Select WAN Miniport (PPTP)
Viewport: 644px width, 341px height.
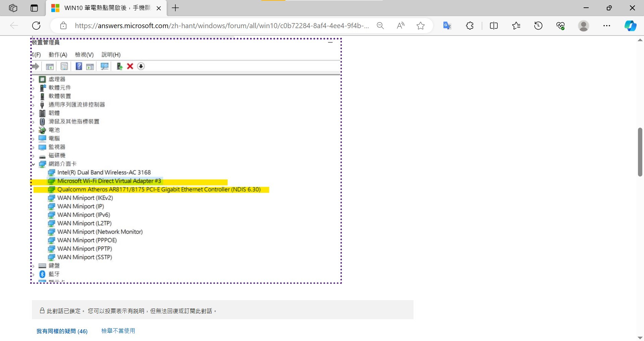click(85, 249)
